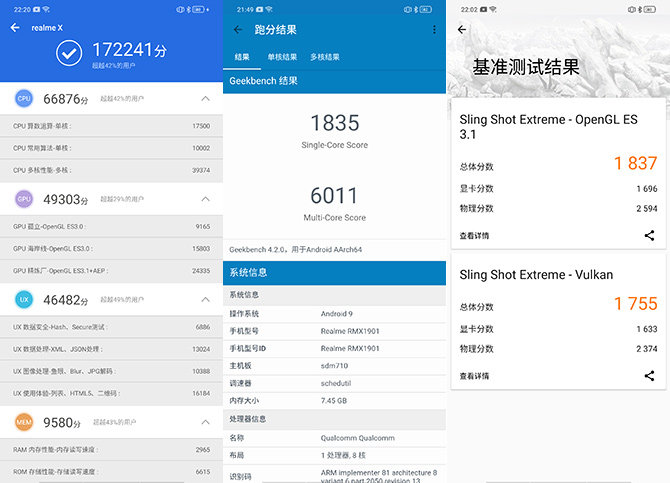
Task: Select GPU OpenGL ES3.0 row scoring 9165
Action: click(x=111, y=227)
